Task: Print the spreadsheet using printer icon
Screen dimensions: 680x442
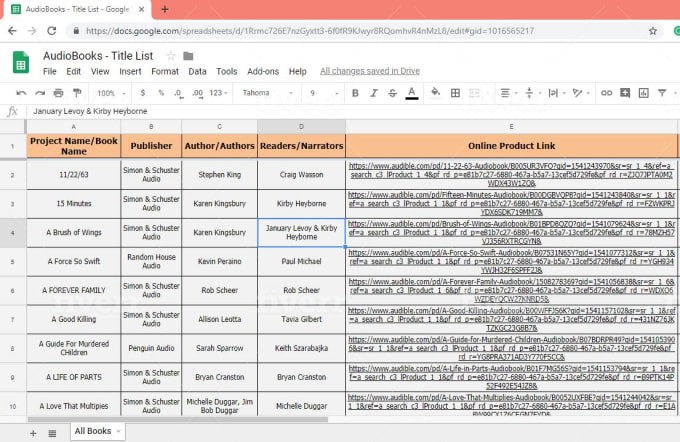Action: click(59, 93)
